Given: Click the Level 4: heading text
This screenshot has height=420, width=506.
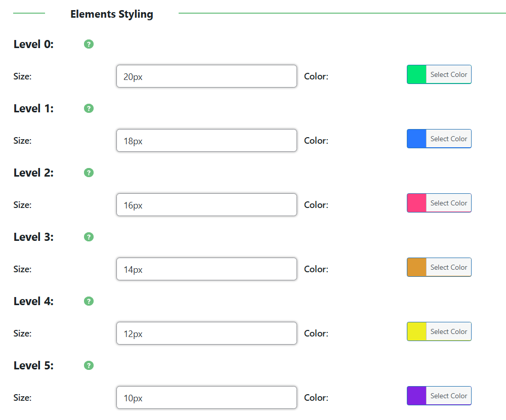Looking at the screenshot, I should coord(33,301).
